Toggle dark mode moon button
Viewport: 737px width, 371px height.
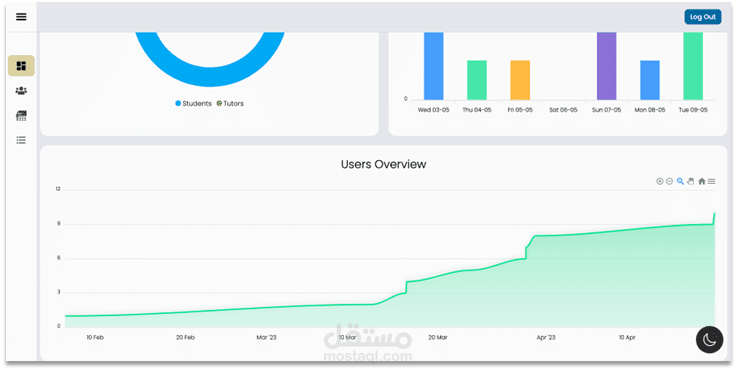click(710, 339)
